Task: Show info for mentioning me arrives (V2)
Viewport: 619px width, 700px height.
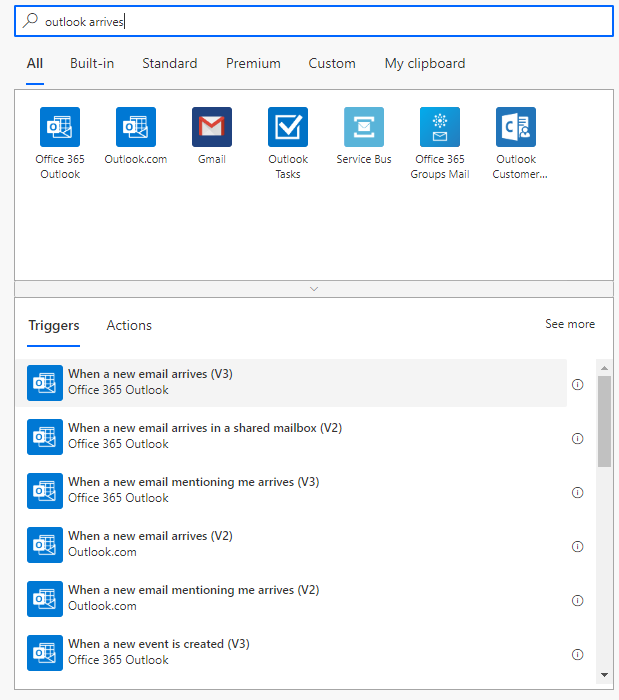Action: pos(577,600)
